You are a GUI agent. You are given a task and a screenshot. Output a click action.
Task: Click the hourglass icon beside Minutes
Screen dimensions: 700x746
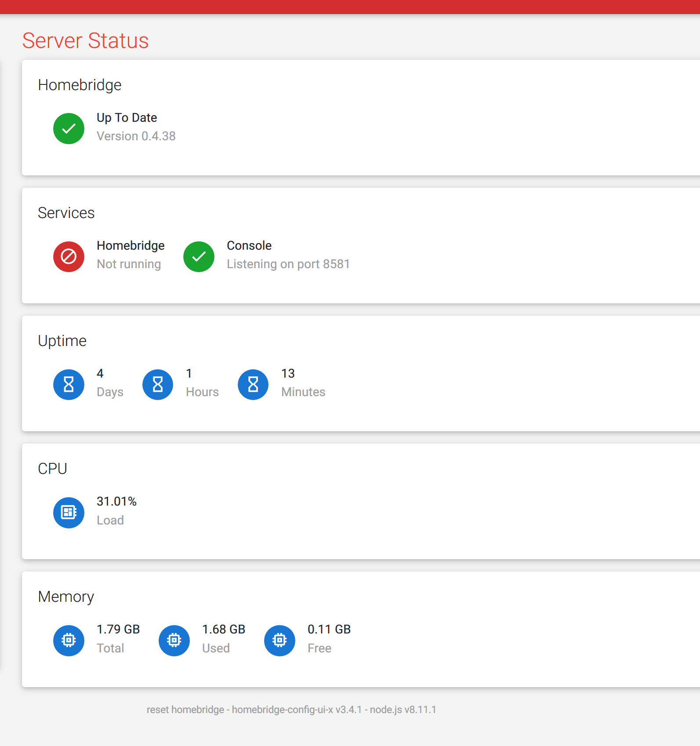click(x=253, y=384)
